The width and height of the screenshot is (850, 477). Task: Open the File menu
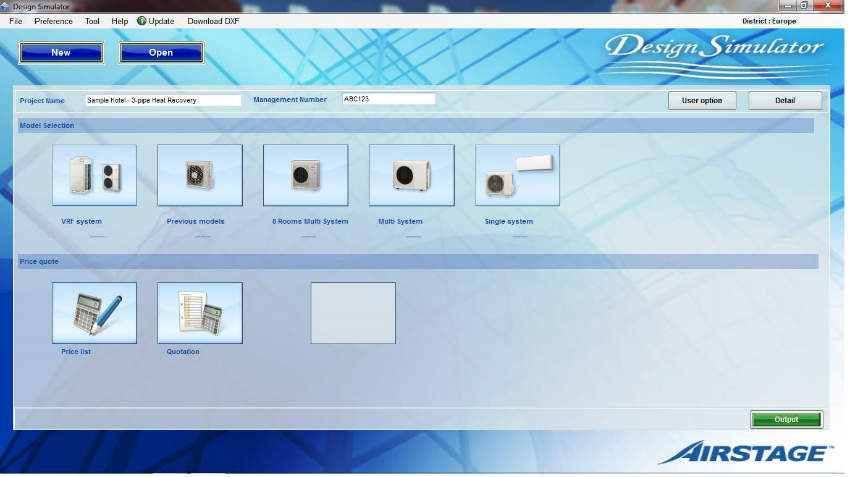pos(15,21)
